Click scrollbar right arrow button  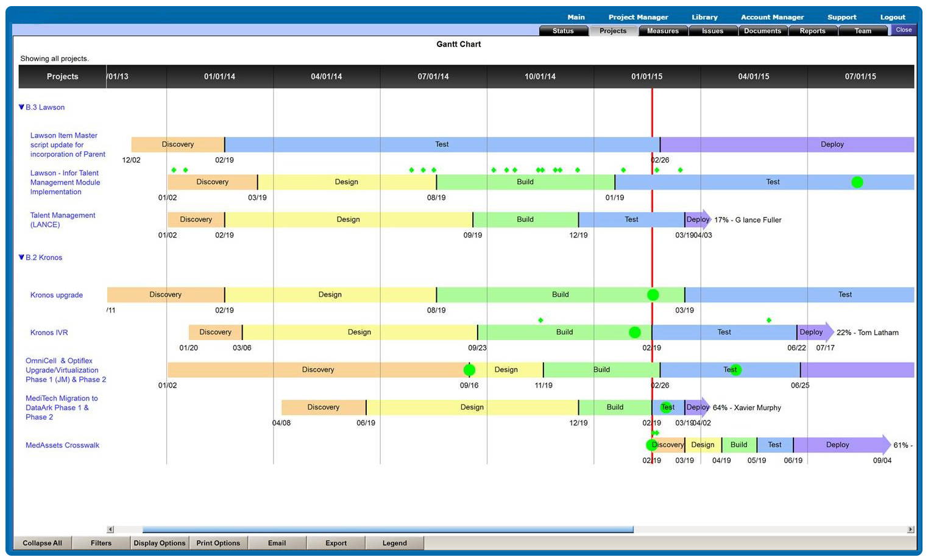pyautogui.click(x=910, y=530)
